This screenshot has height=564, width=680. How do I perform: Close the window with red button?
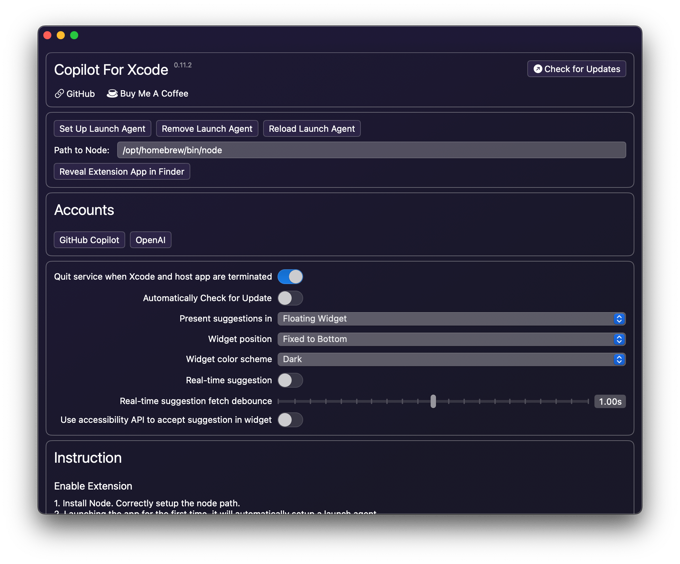pyautogui.click(x=48, y=35)
